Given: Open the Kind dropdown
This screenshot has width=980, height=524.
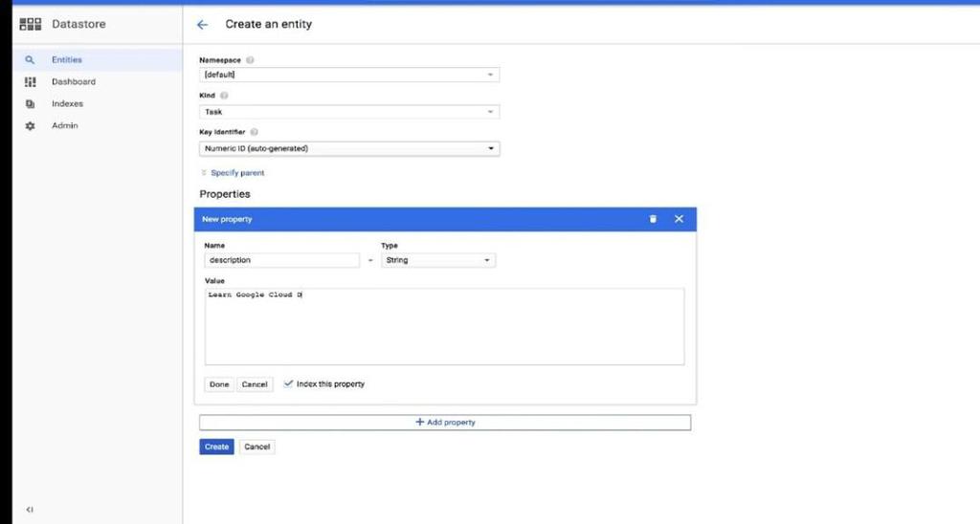Looking at the screenshot, I should [348, 112].
